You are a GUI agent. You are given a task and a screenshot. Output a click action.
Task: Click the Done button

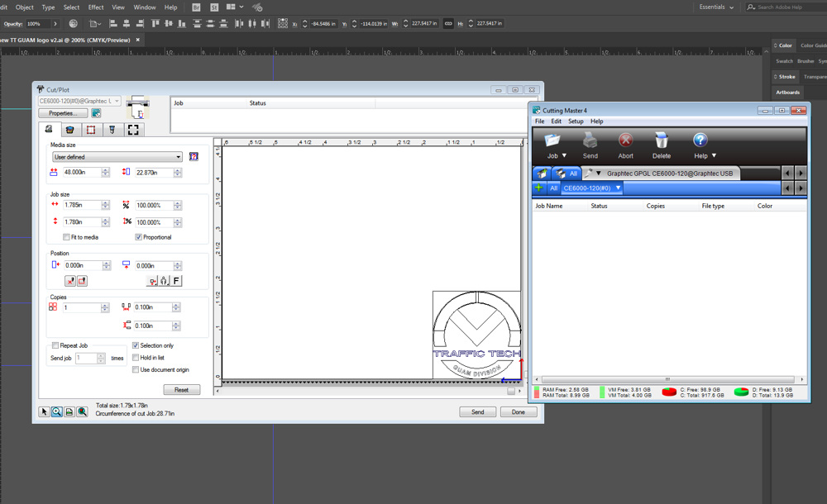coord(518,411)
